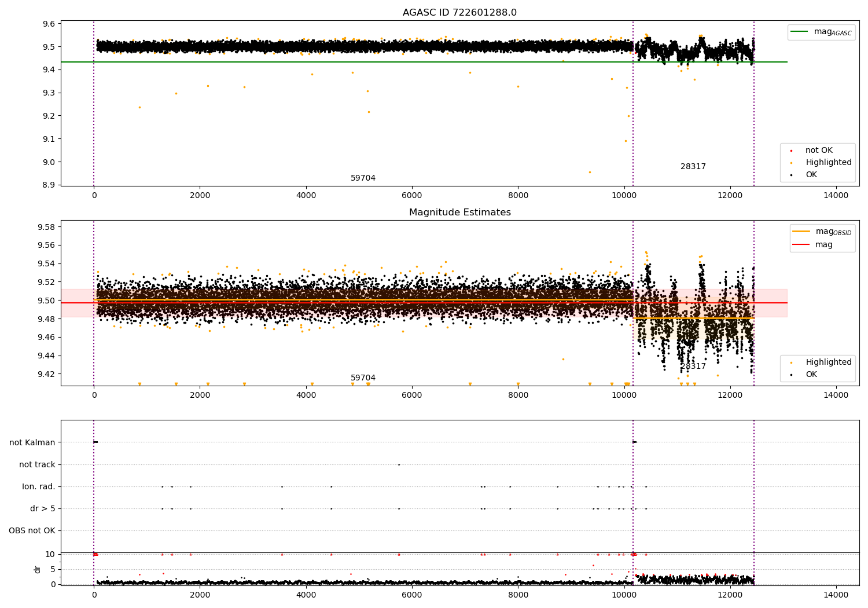
Task: Click the orange line sample beside mag OBSID
Action: pos(801,232)
